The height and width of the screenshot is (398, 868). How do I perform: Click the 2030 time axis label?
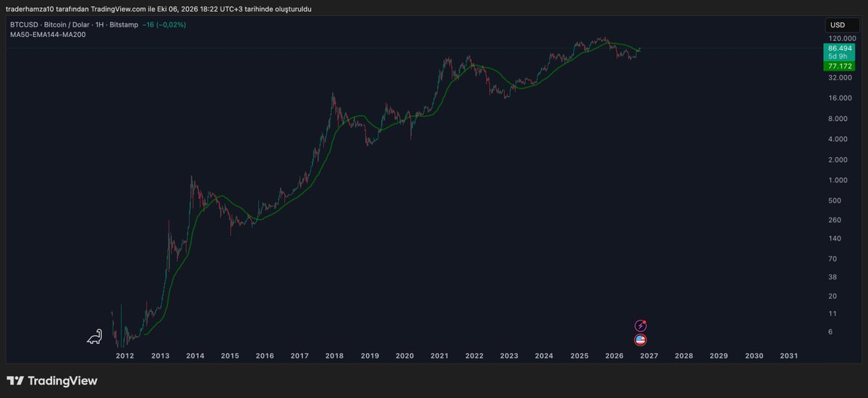point(754,356)
